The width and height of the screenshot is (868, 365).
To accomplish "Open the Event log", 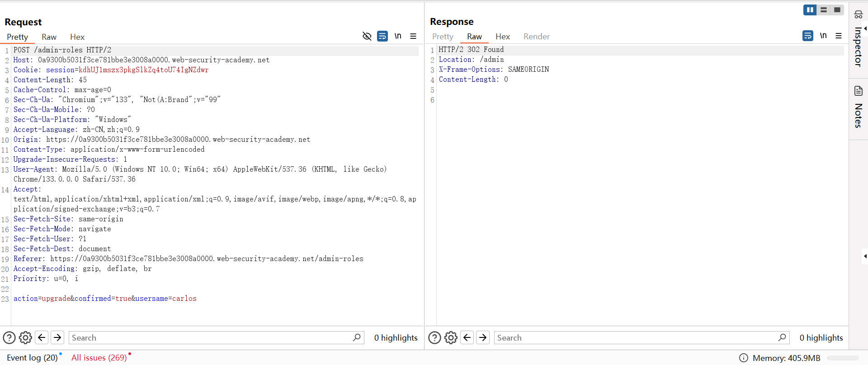I will tap(32, 357).
